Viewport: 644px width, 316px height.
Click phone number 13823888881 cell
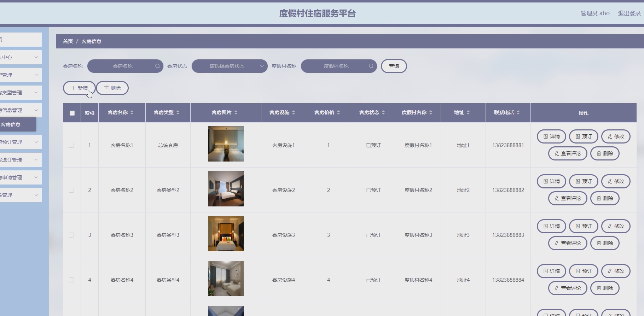(x=508, y=145)
